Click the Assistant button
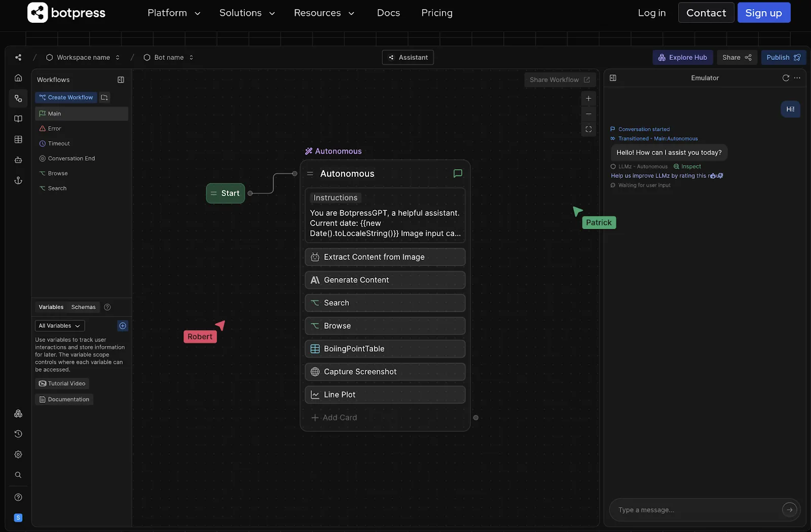 click(408, 57)
